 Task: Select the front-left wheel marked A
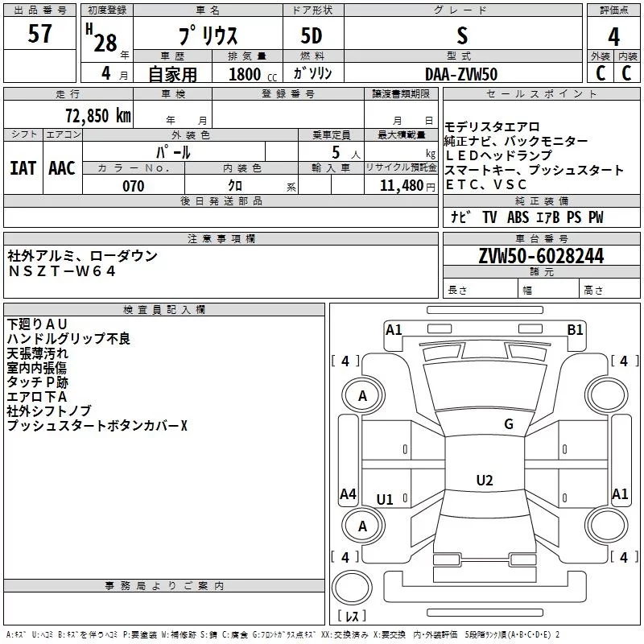click(x=362, y=395)
